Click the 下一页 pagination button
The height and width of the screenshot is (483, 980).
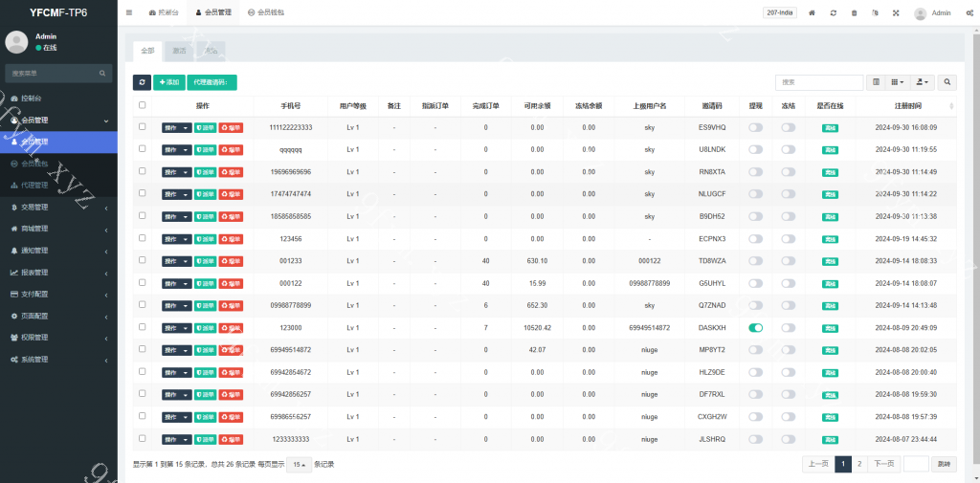(883, 464)
